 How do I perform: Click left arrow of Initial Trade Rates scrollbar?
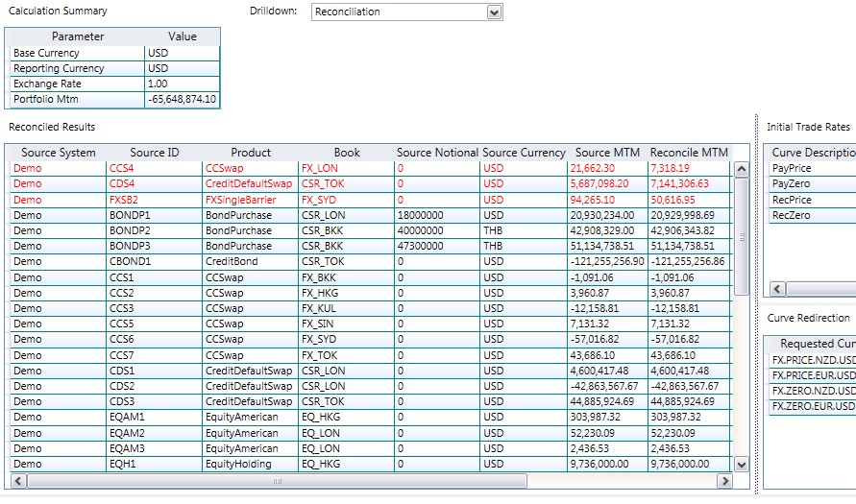(777, 289)
